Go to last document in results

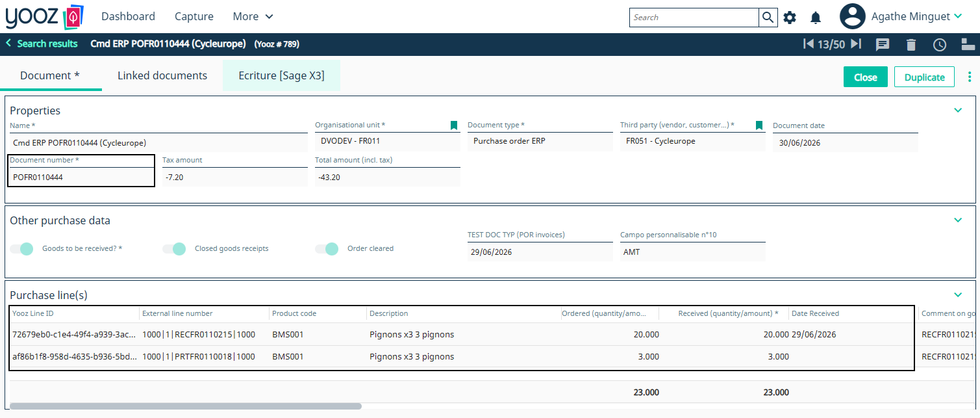856,44
